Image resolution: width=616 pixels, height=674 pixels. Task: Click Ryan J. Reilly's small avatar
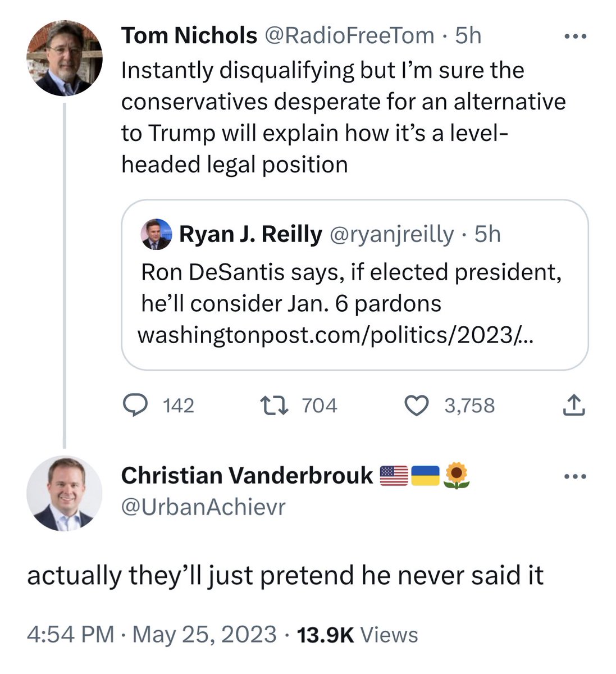coord(156,234)
